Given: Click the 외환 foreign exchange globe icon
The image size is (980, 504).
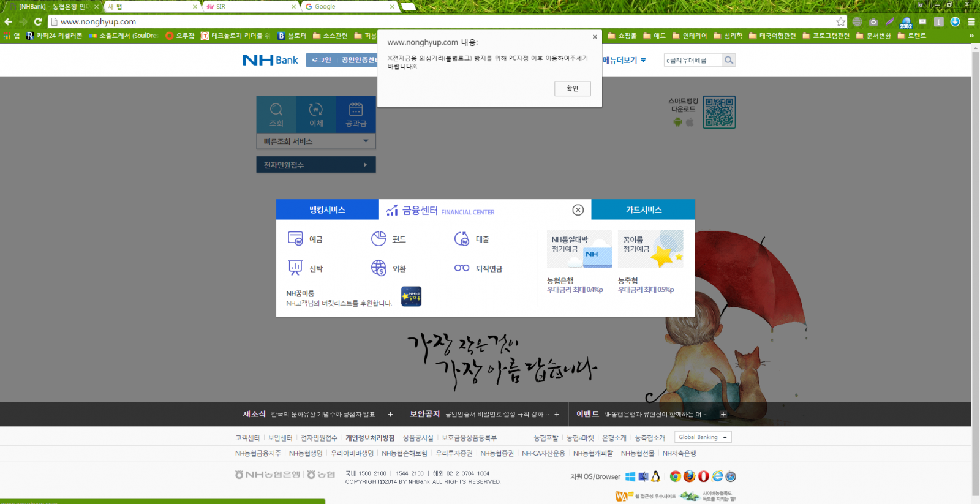Looking at the screenshot, I should click(x=379, y=268).
